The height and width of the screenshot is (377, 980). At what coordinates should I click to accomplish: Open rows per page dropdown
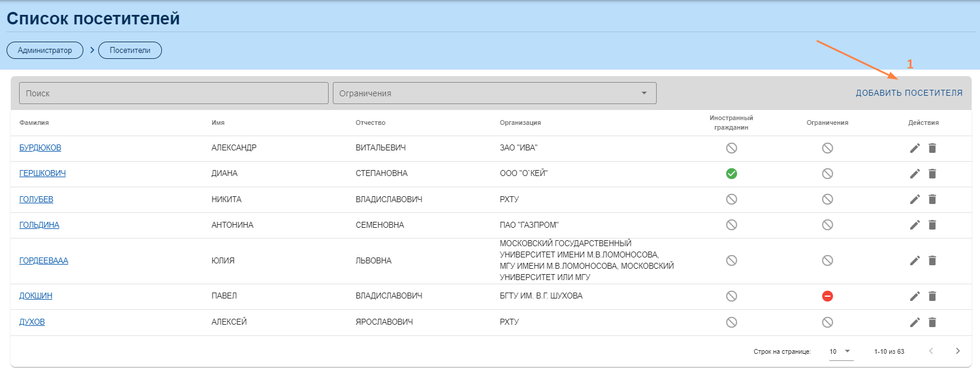(x=840, y=351)
